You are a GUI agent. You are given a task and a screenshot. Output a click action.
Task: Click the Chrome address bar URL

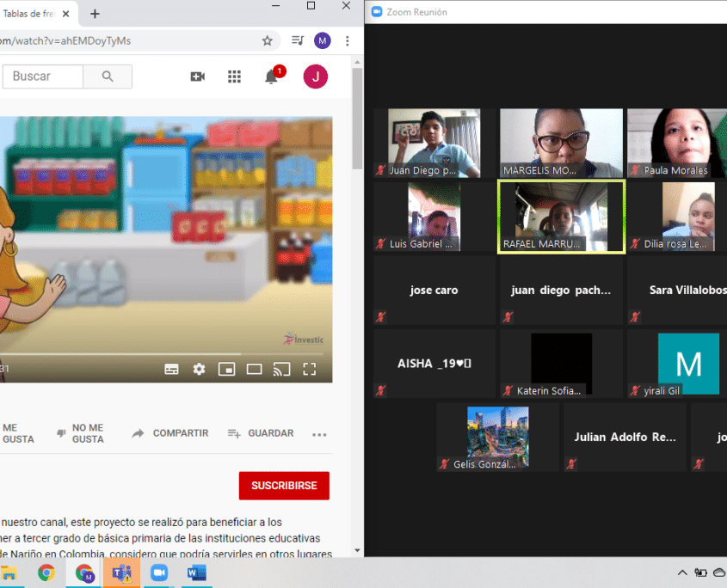(x=65, y=40)
